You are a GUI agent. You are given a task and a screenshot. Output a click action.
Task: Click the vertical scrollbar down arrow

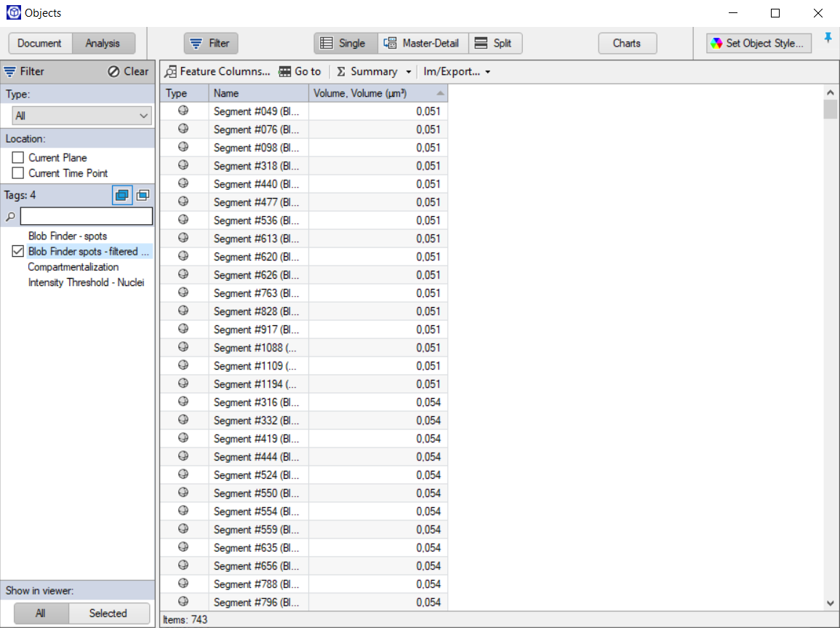(x=831, y=603)
